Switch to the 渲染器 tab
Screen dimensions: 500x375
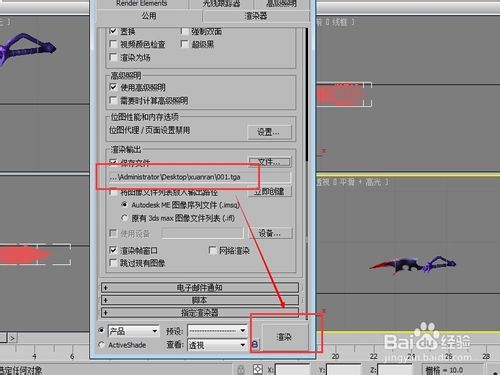pos(256,16)
